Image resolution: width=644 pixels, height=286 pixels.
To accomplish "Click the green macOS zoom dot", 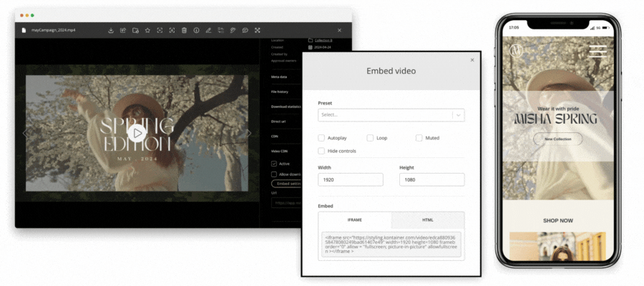I will (x=32, y=15).
